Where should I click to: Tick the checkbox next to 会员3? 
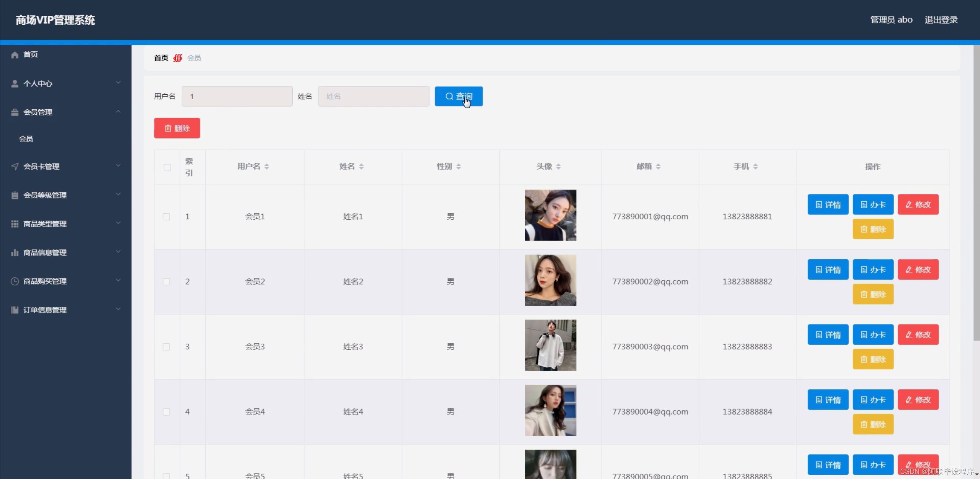click(167, 346)
